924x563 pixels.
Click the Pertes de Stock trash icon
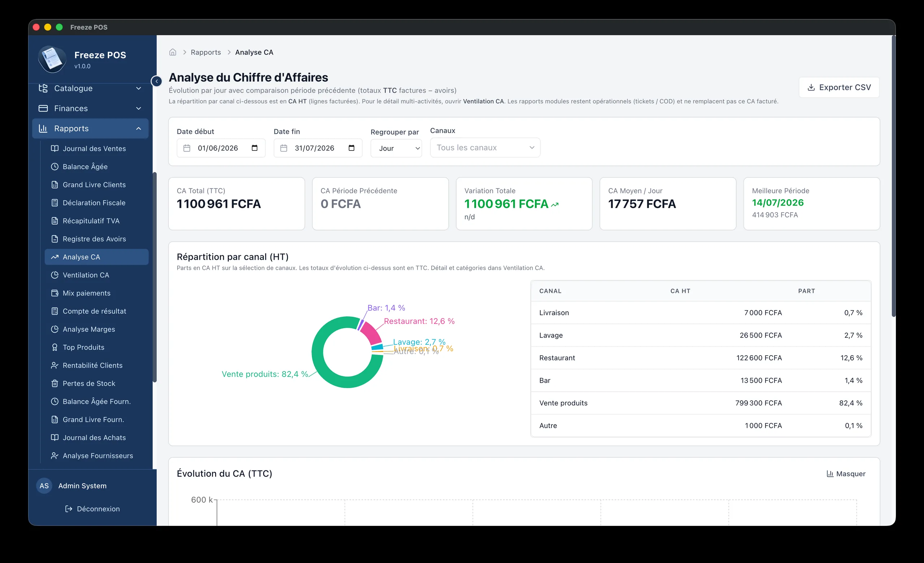[x=55, y=383]
